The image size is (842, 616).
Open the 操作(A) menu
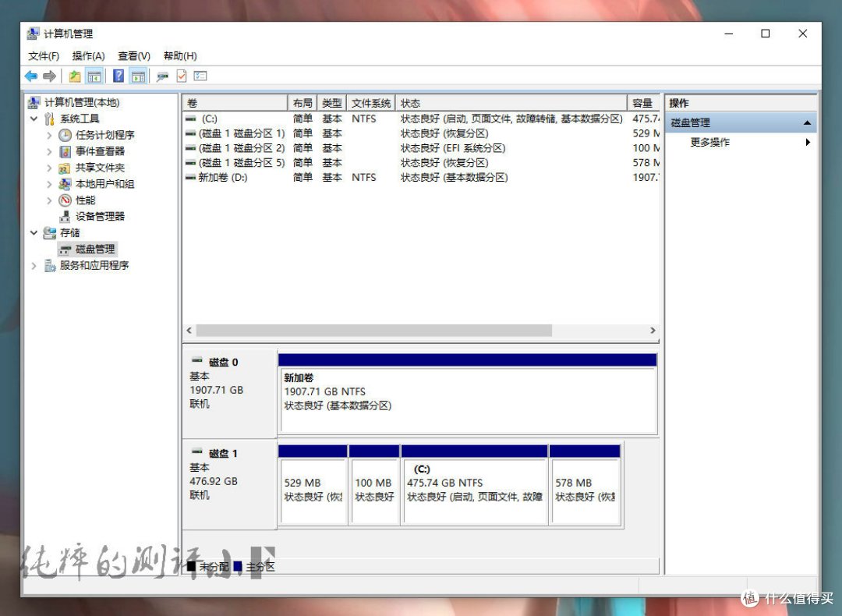click(x=89, y=56)
